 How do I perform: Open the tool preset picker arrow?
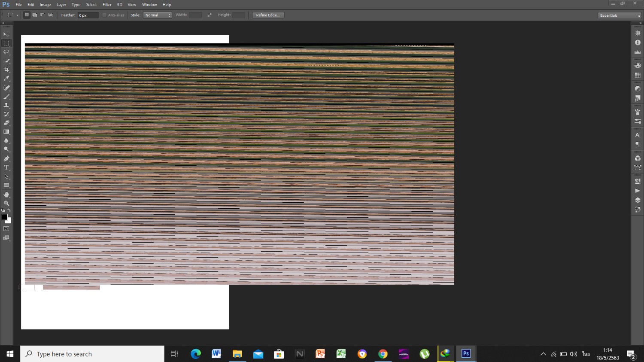[x=18, y=15]
